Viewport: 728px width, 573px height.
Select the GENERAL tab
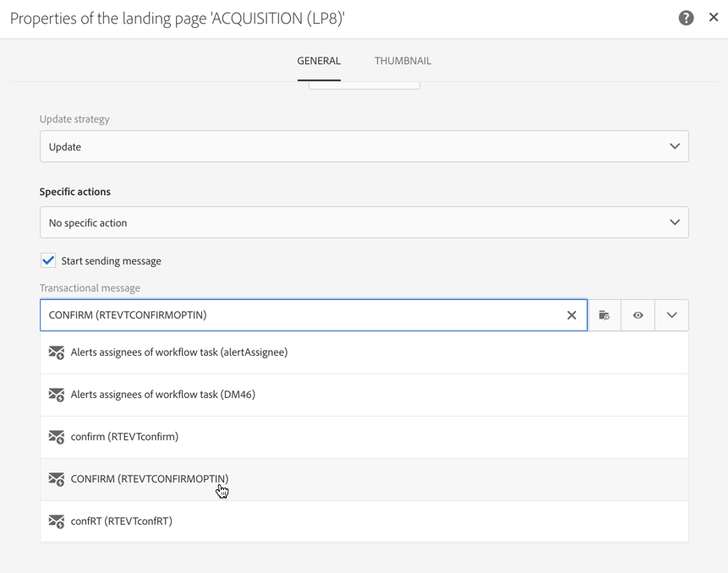point(319,61)
